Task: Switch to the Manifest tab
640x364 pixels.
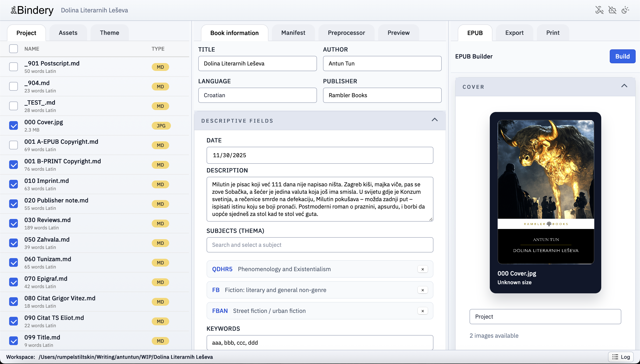Action: click(x=293, y=32)
